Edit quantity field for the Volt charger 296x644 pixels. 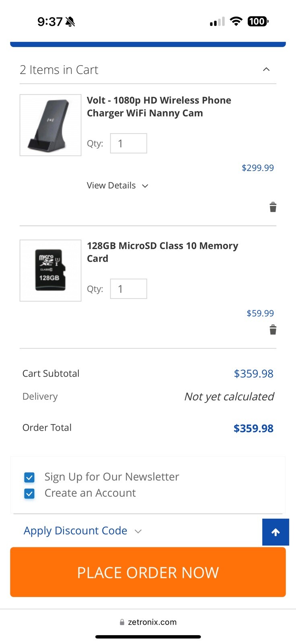[128, 143]
